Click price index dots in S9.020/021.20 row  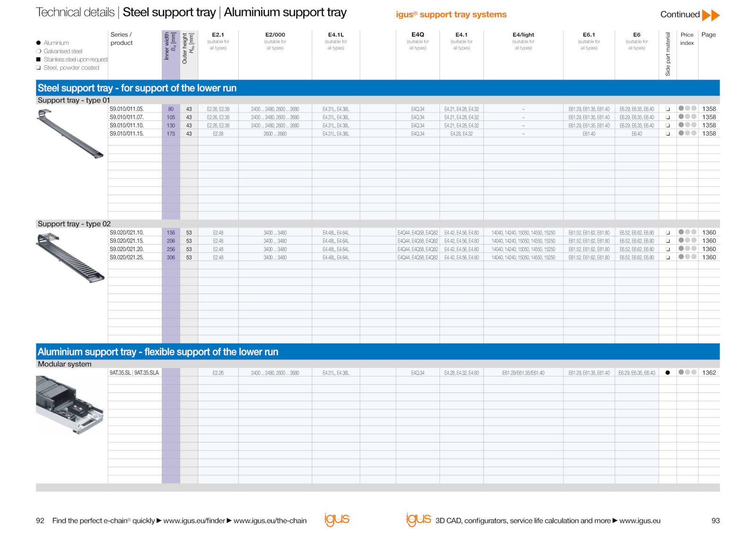click(687, 249)
